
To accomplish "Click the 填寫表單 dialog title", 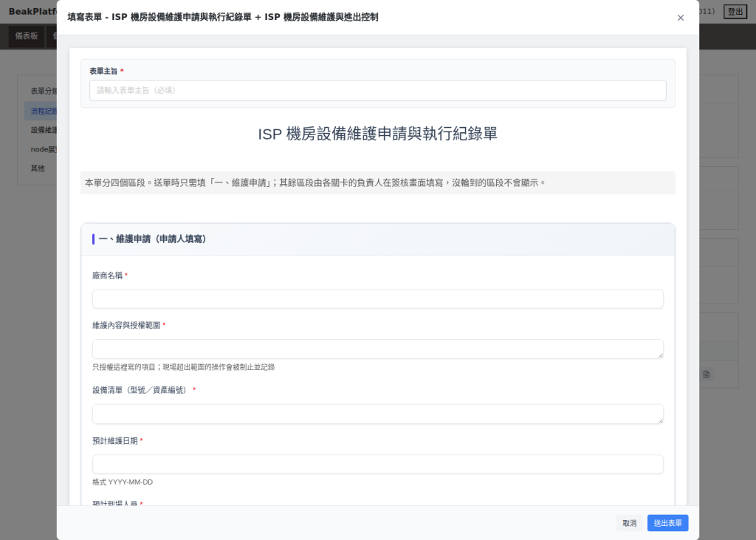I will click(x=223, y=18).
